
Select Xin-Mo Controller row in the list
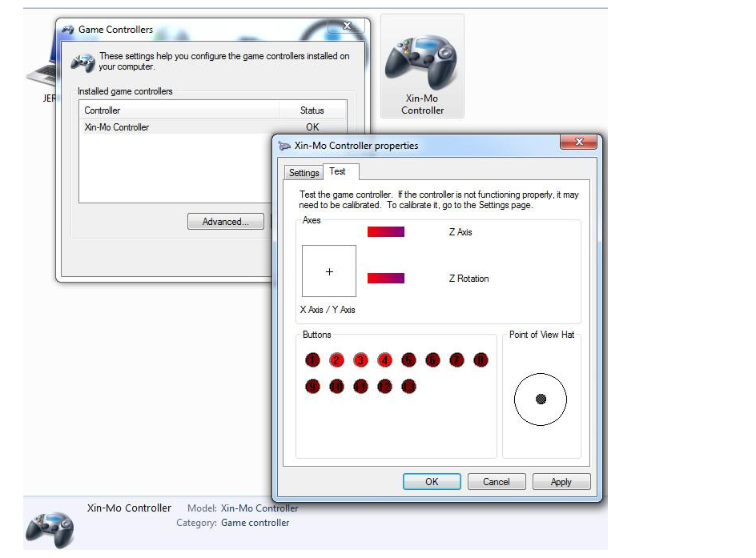pos(213,127)
